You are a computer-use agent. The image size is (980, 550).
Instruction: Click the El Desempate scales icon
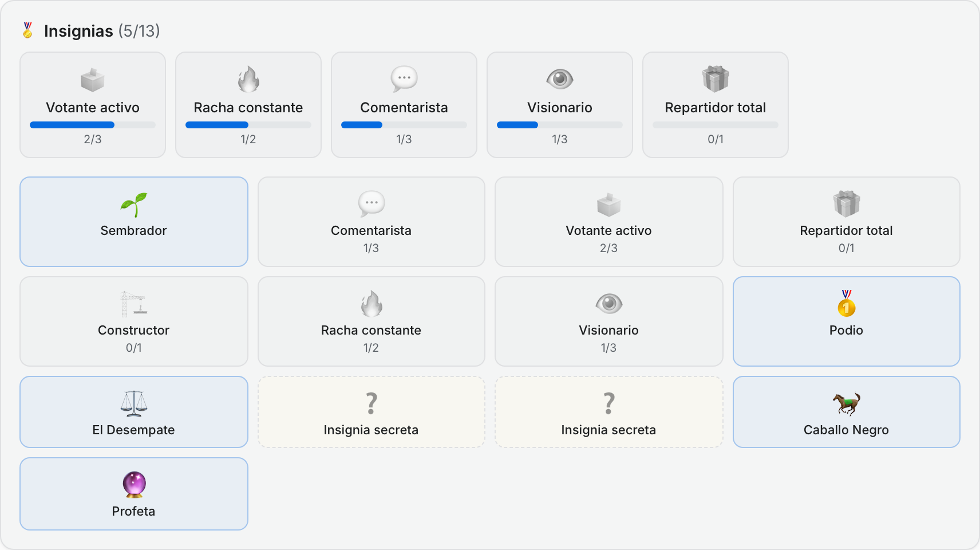tap(134, 403)
